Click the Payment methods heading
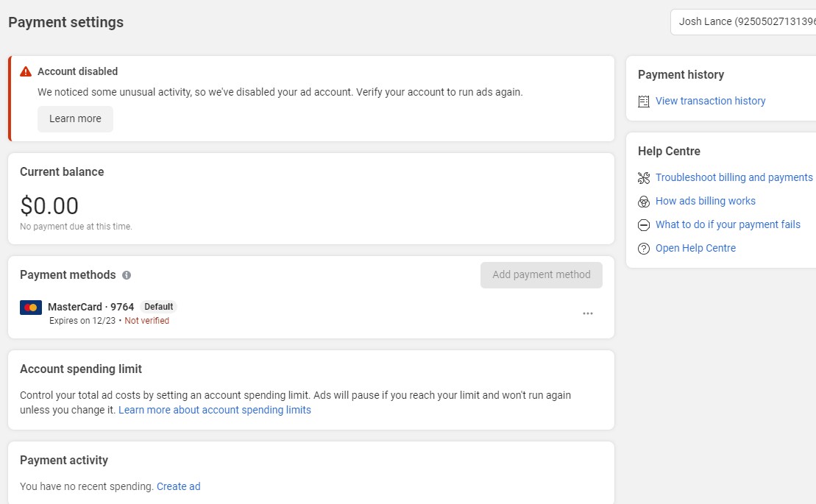The width and height of the screenshot is (816, 504). [x=68, y=274]
